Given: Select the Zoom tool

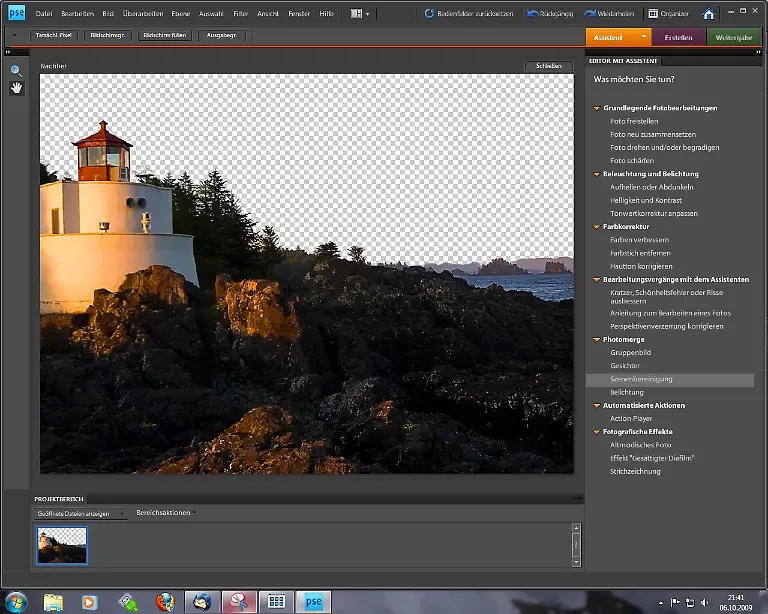Looking at the screenshot, I should click(16, 71).
